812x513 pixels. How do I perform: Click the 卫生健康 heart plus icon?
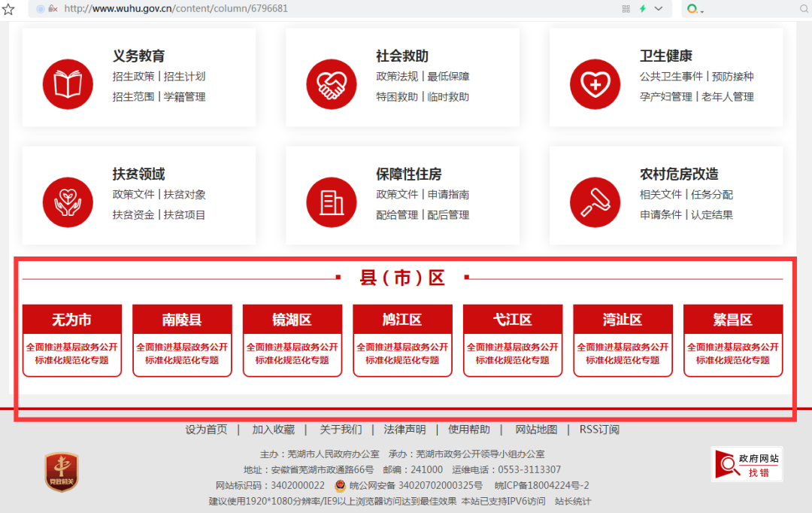pos(595,84)
